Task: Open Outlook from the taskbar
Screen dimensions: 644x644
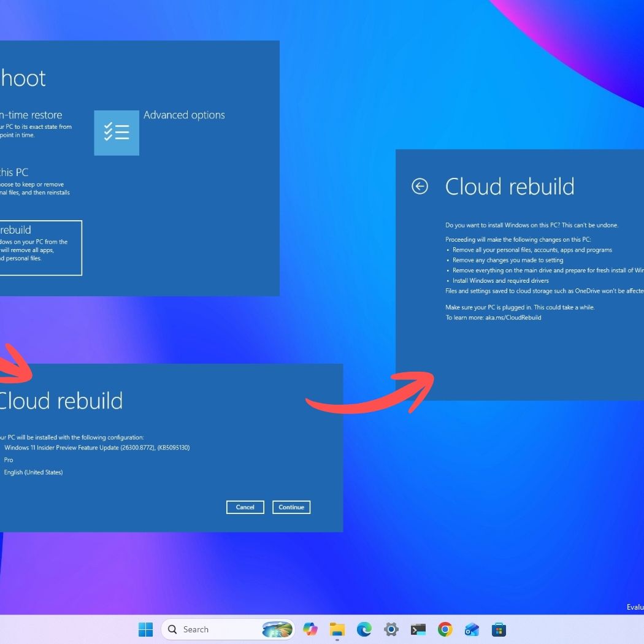Action: (x=472, y=629)
